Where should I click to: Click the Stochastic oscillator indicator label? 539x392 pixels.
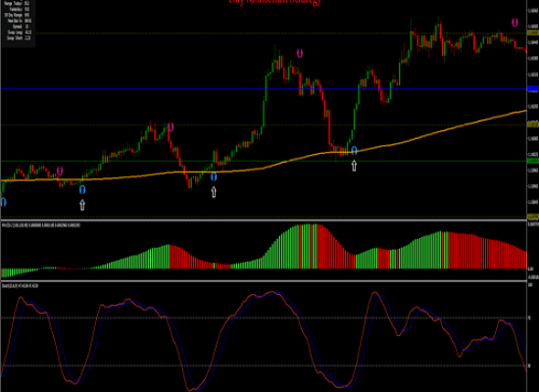(20, 286)
